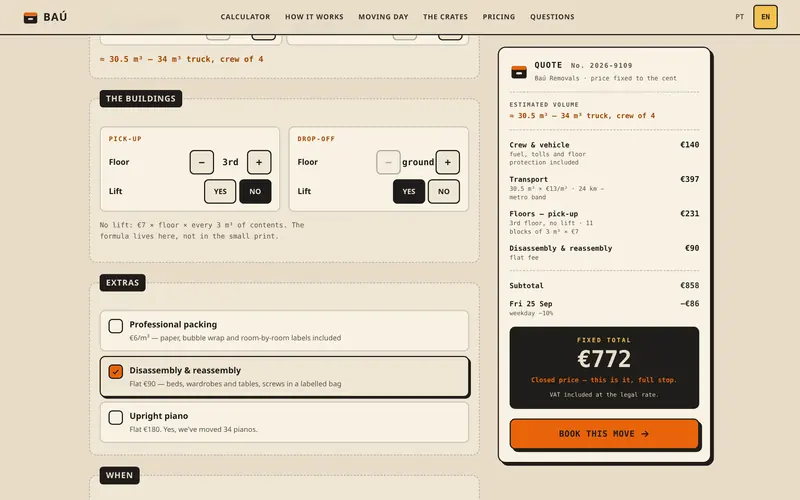Click the Professional packing option description
The width and height of the screenshot is (800, 500).
pos(235,338)
